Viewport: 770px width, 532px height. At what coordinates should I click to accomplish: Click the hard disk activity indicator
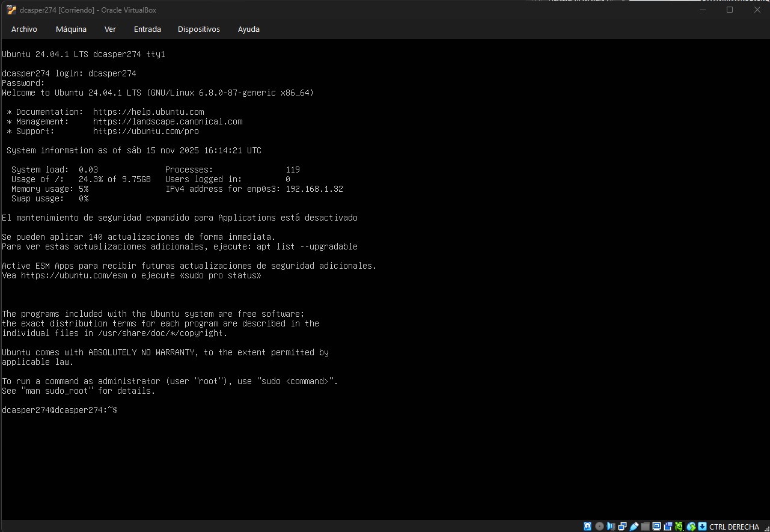point(587,527)
